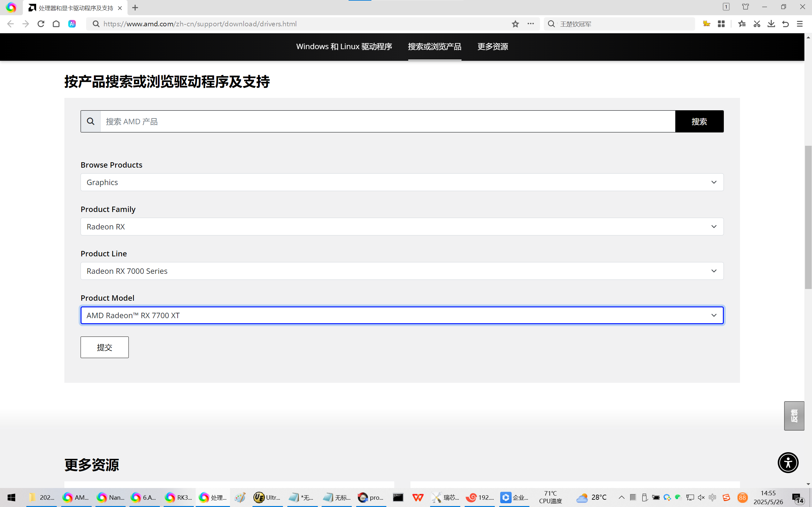The width and height of the screenshot is (812, 507).
Task: Click the page vertical scrollbar thumb
Action: tap(808, 217)
